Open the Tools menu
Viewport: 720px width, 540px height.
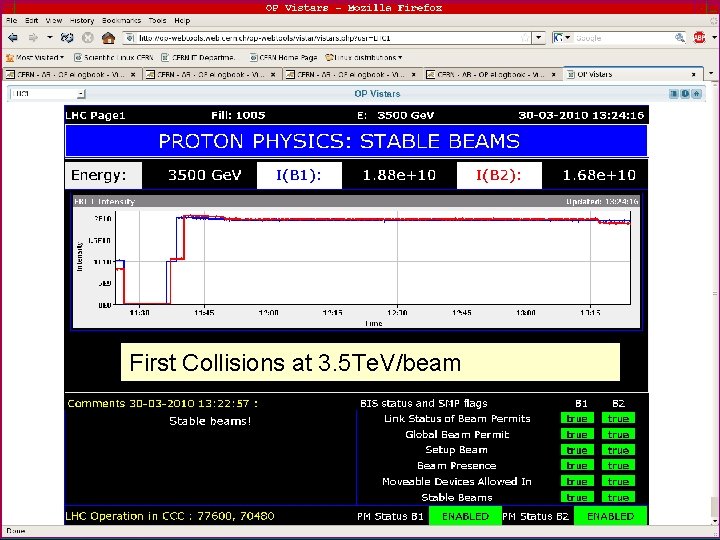coord(157,21)
